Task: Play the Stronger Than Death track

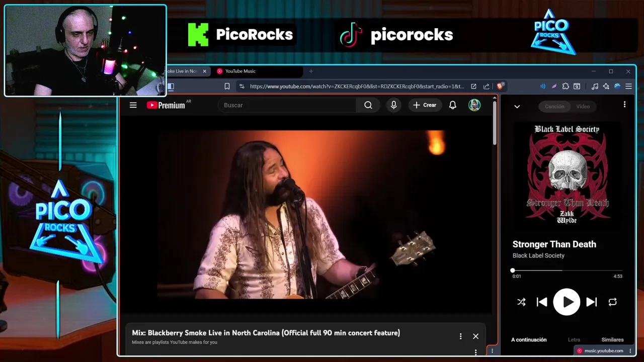Action: [567, 302]
